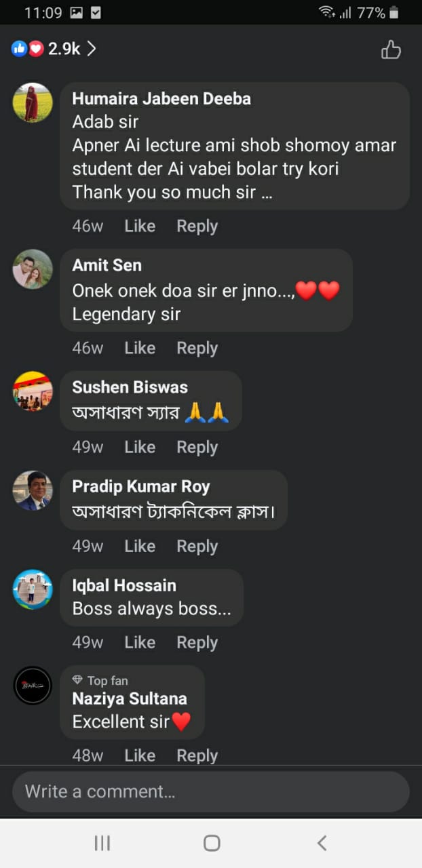422x868 pixels.
Task: Tap the Android back navigation icon
Action: (322, 843)
